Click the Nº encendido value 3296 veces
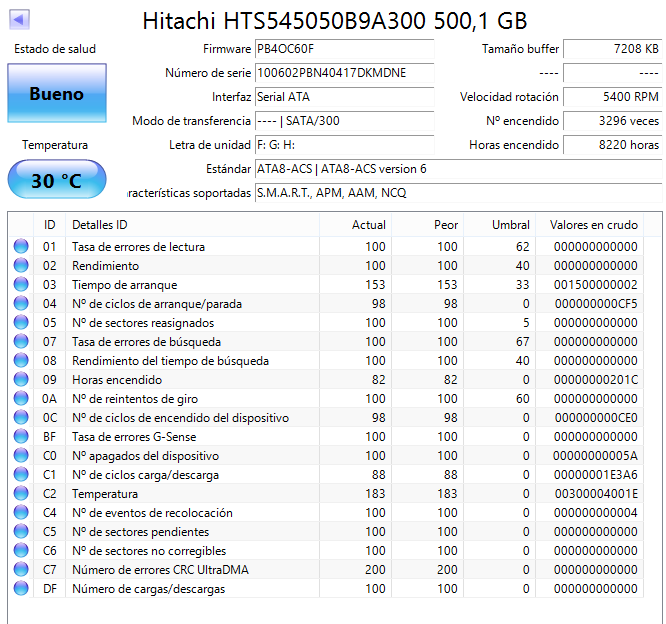The width and height of the screenshot is (666, 624). (x=612, y=121)
